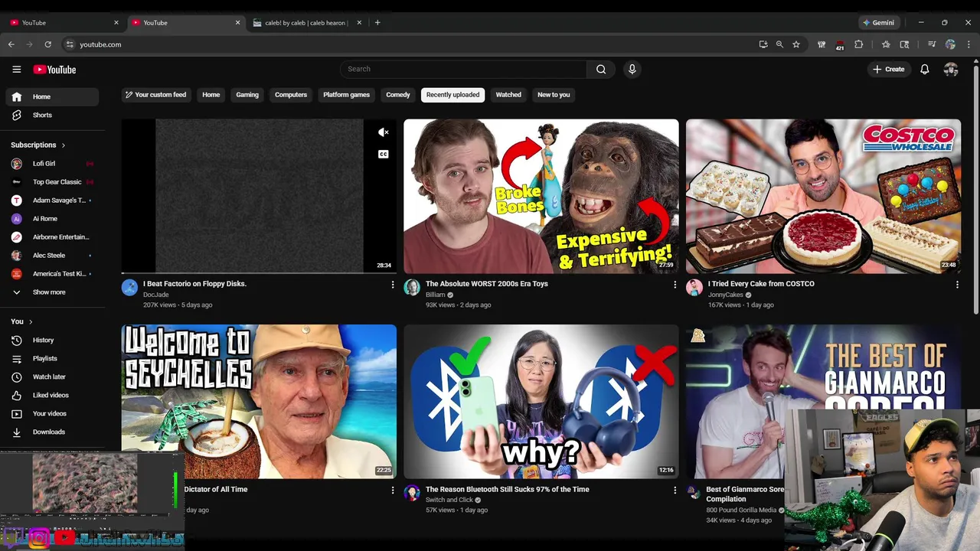The height and width of the screenshot is (551, 980).
Task: Click the Create button
Action: (889, 69)
